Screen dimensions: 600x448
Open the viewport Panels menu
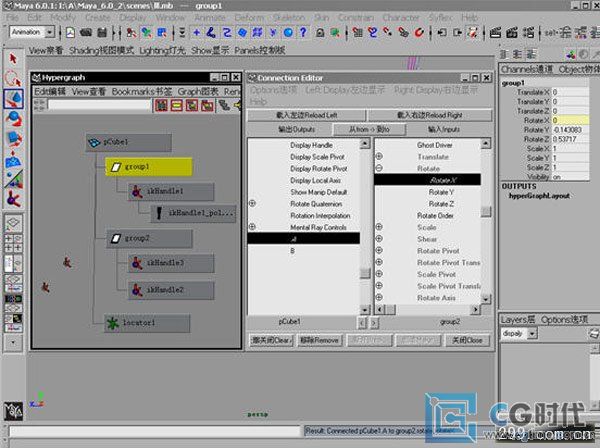[259, 51]
